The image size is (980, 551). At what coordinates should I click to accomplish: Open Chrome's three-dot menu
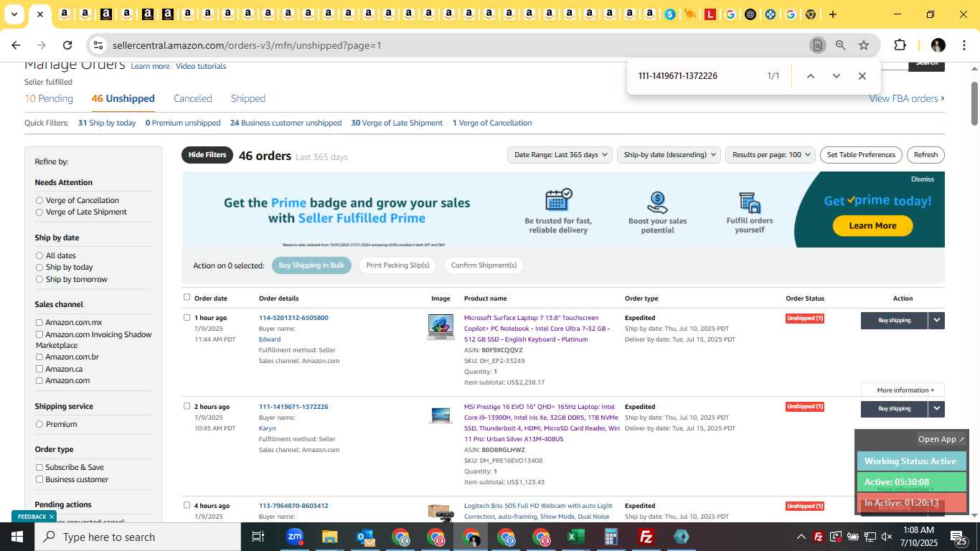coord(963,45)
